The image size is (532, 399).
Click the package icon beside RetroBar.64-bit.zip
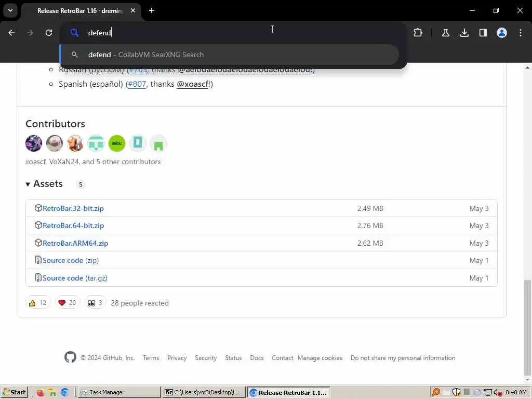click(x=38, y=225)
